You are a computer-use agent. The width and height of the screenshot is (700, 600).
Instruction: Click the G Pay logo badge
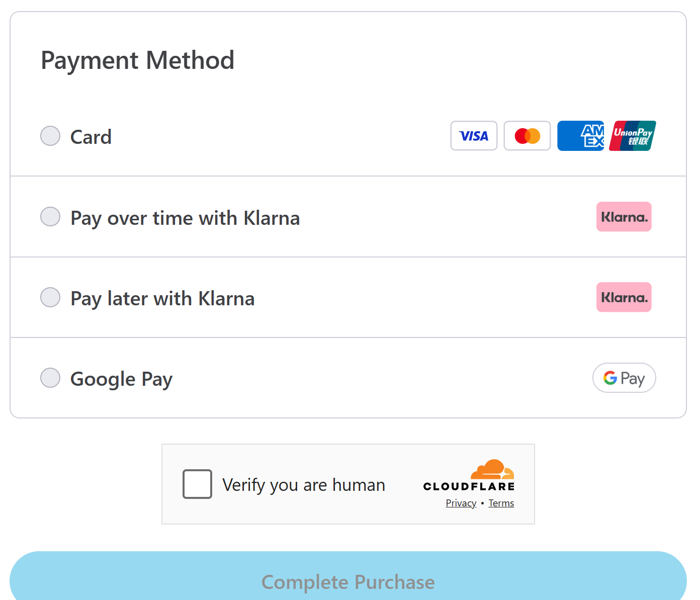click(x=624, y=378)
